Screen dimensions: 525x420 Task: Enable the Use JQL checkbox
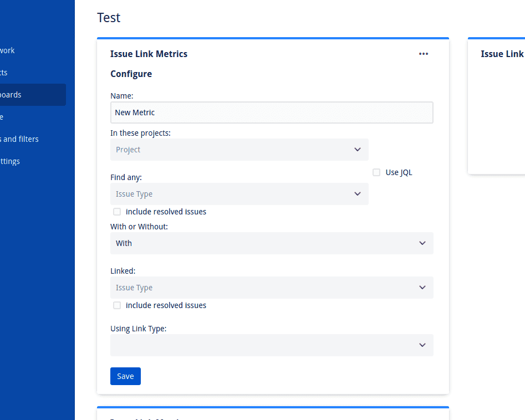(x=376, y=172)
